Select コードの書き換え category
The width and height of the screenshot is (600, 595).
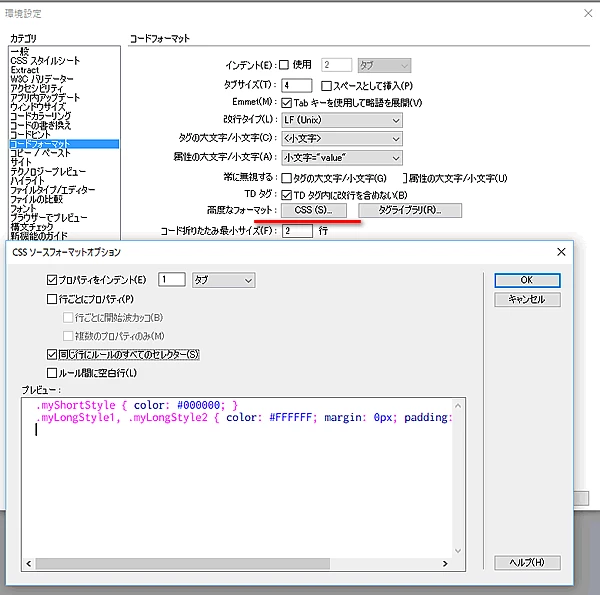click(x=41, y=125)
